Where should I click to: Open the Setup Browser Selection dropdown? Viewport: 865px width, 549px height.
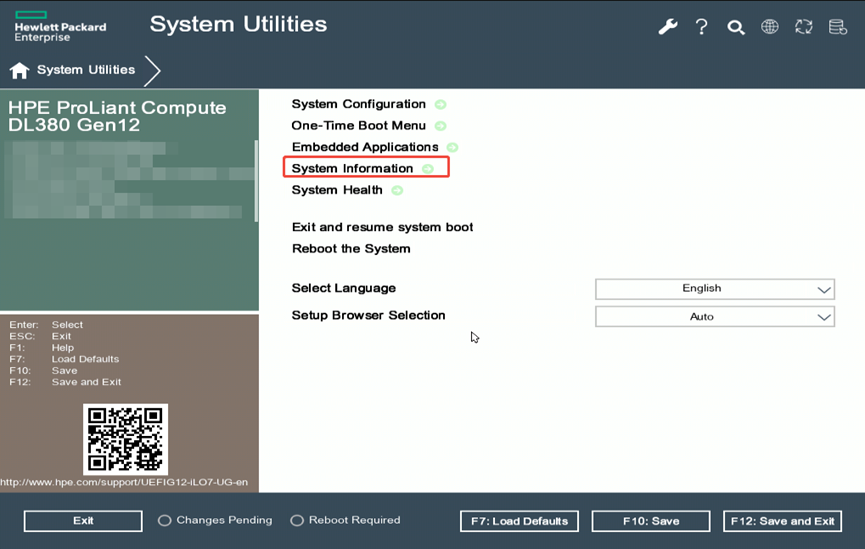point(715,316)
